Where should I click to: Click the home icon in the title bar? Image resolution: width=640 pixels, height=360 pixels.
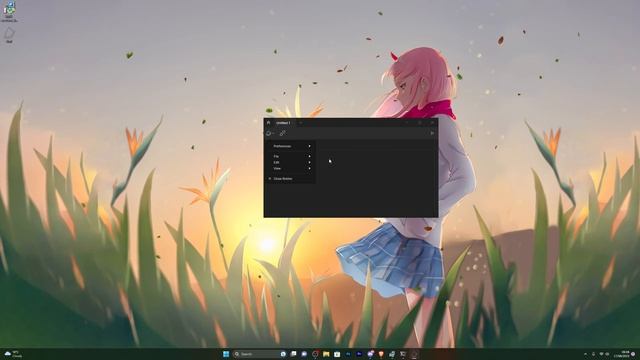[269, 122]
